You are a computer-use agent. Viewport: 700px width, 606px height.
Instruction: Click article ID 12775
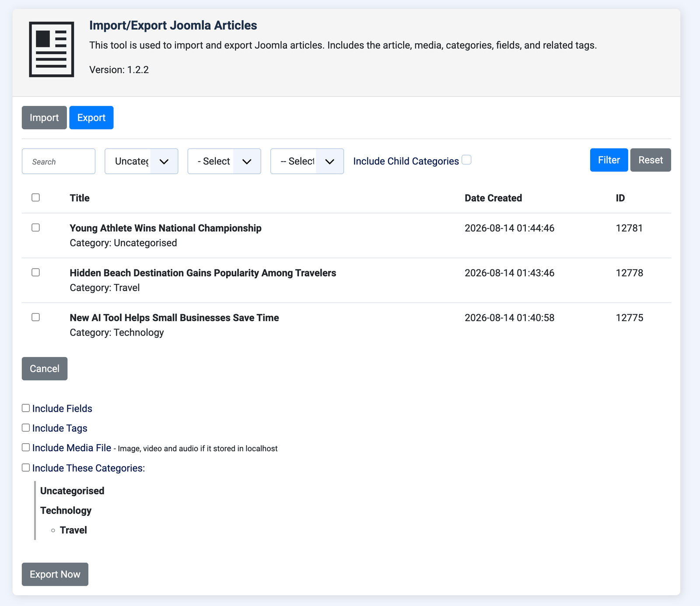click(630, 318)
